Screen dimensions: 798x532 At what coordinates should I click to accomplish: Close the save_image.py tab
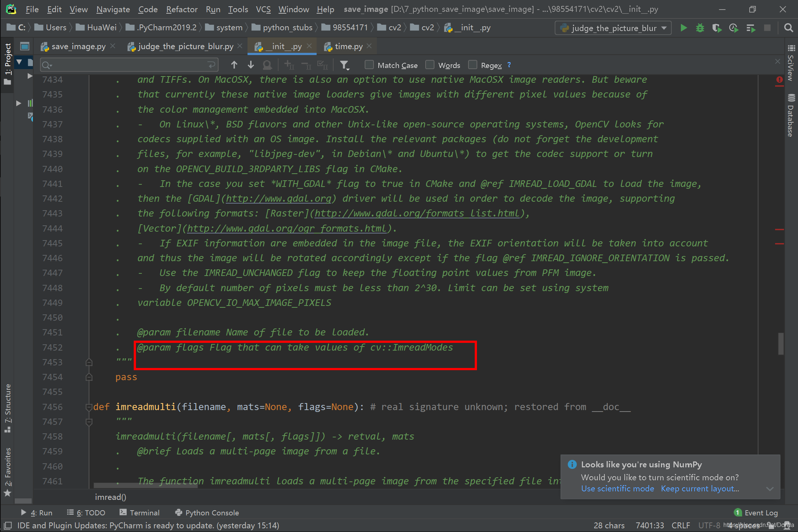[113, 46]
